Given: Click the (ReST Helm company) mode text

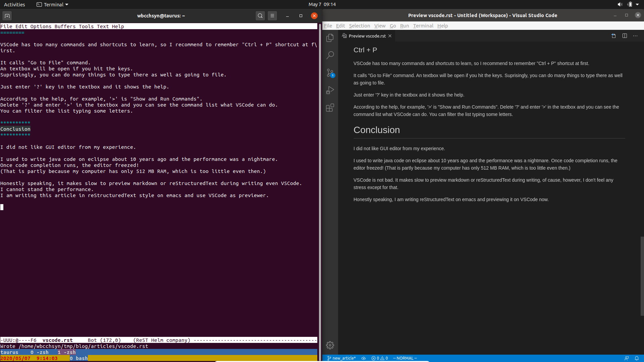Looking at the screenshot, I should 162,340.
